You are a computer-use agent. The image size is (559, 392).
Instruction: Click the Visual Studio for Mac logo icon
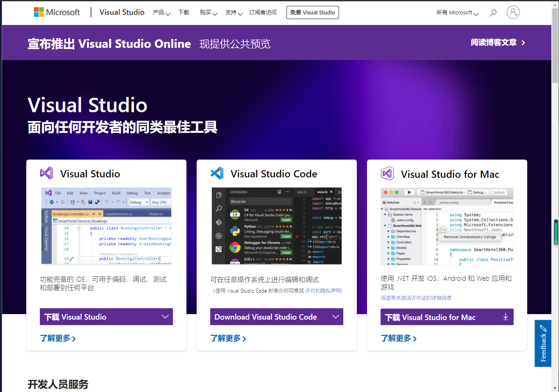[x=387, y=173]
